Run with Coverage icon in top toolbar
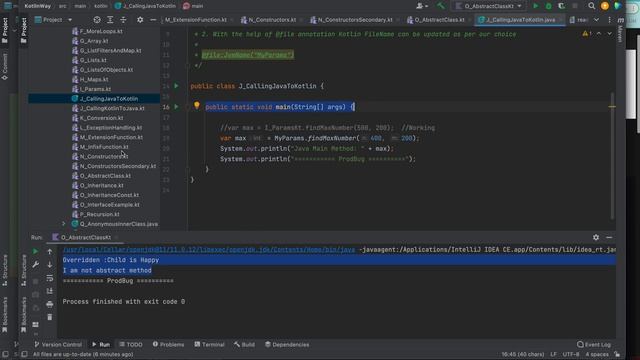The width and height of the screenshot is (640, 360). click(x=562, y=6)
